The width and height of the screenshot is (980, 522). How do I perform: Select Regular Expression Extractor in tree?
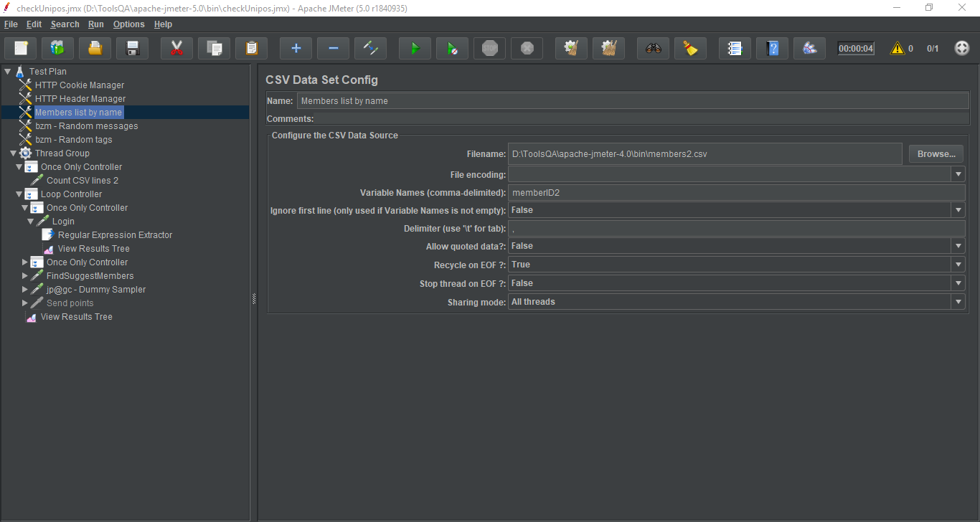pos(115,235)
